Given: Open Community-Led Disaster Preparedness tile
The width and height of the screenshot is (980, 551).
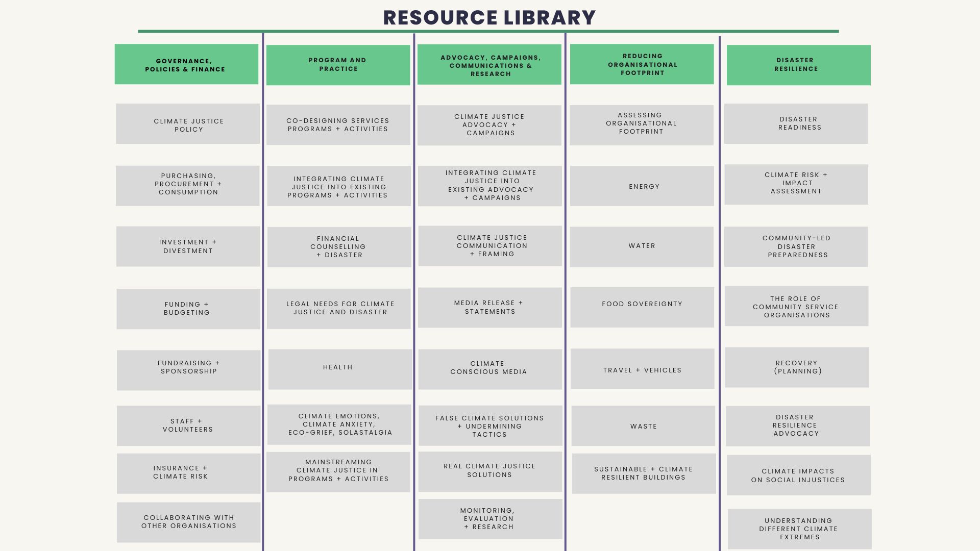Looking at the screenshot, I should coord(796,247).
